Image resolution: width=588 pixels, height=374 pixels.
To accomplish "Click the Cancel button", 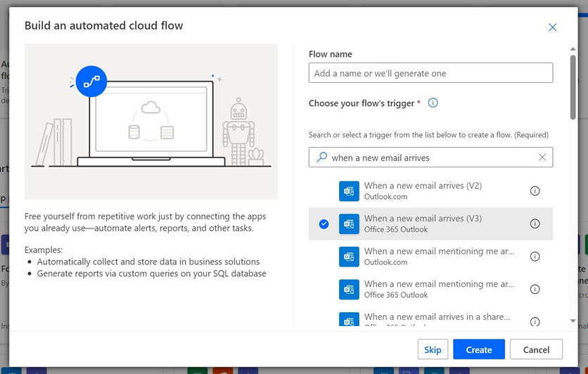I will [x=536, y=349].
